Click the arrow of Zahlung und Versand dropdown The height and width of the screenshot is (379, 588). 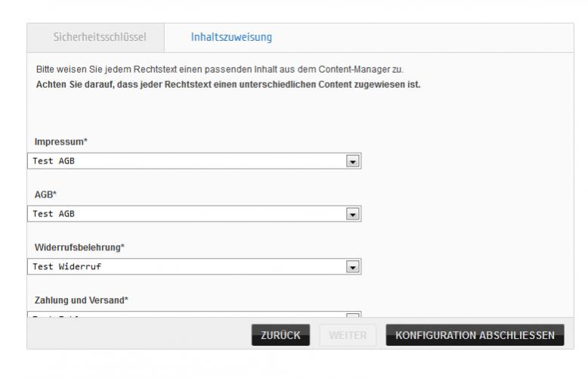(351, 315)
